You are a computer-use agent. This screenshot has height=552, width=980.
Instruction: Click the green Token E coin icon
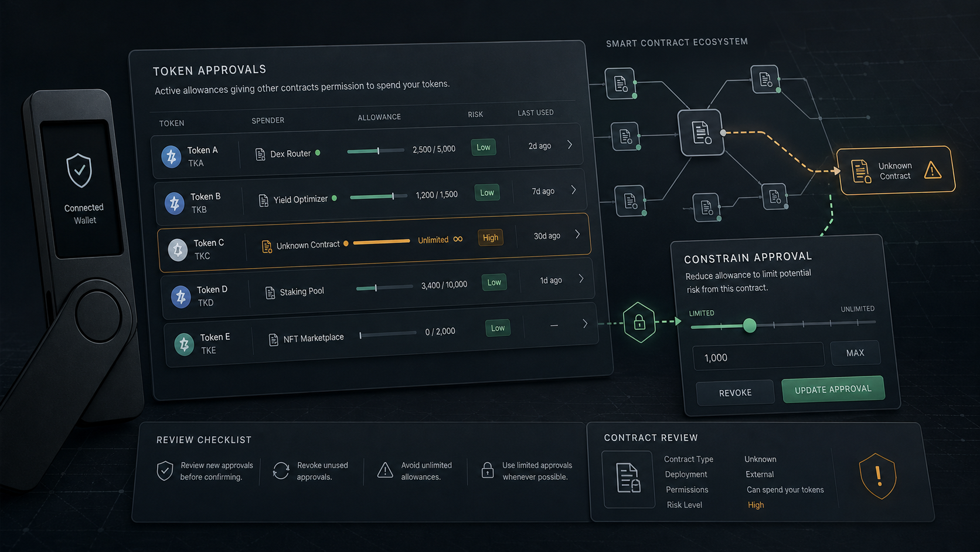(x=184, y=344)
